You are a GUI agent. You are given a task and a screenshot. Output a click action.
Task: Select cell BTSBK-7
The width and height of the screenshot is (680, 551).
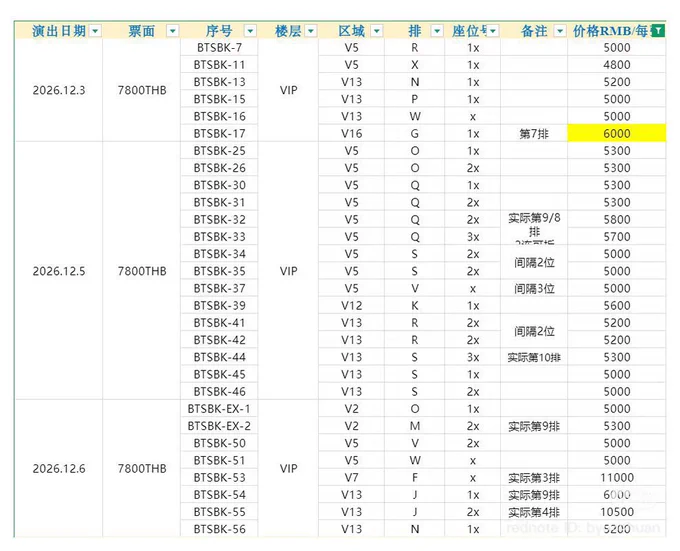click(219, 48)
